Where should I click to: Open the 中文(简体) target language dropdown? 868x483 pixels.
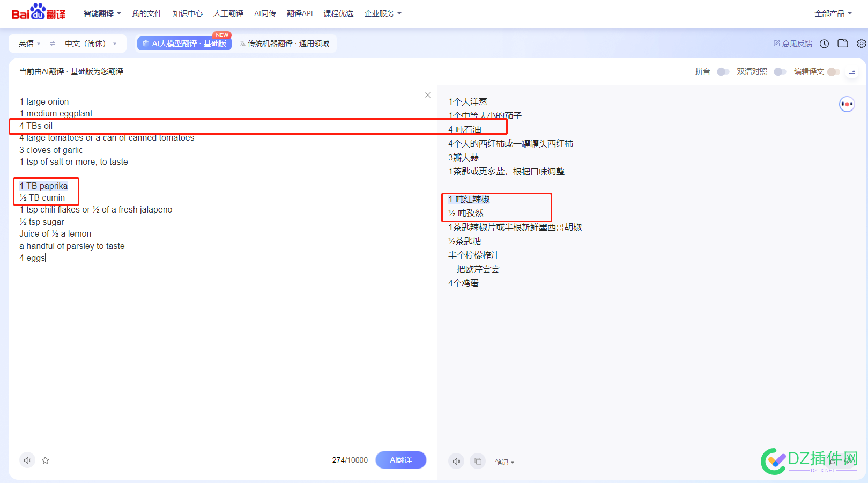(x=90, y=43)
